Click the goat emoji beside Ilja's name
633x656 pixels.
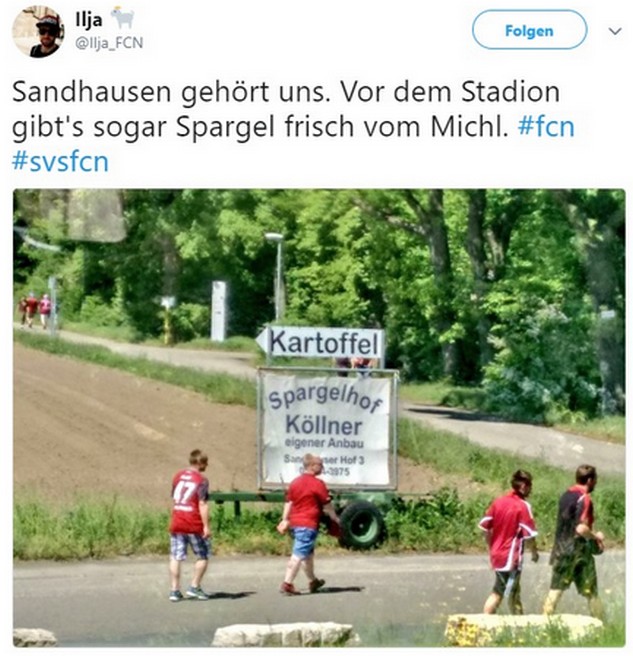122,18
